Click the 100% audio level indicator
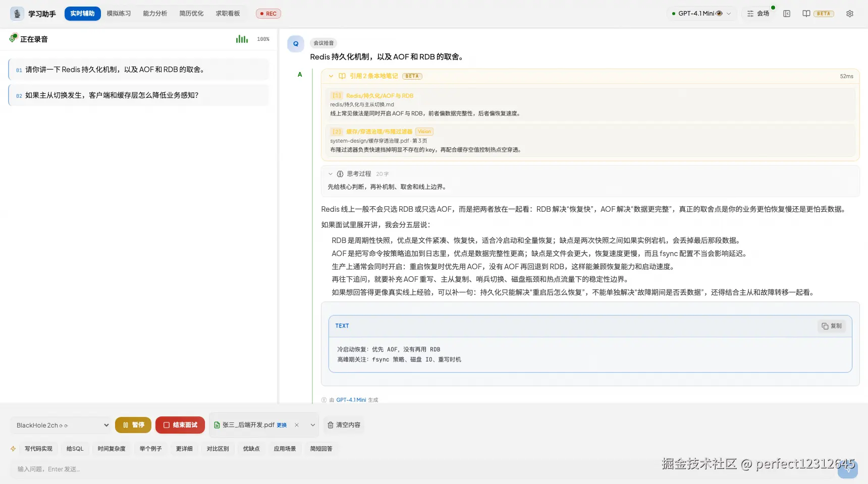The image size is (868, 484). [x=263, y=39]
